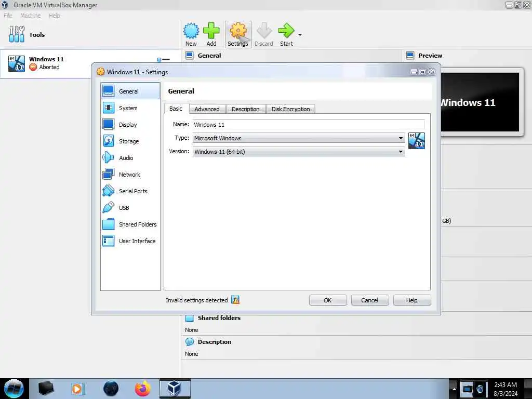Click the Name input field
Image resolution: width=532 pixels, height=399 pixels.
pos(309,125)
